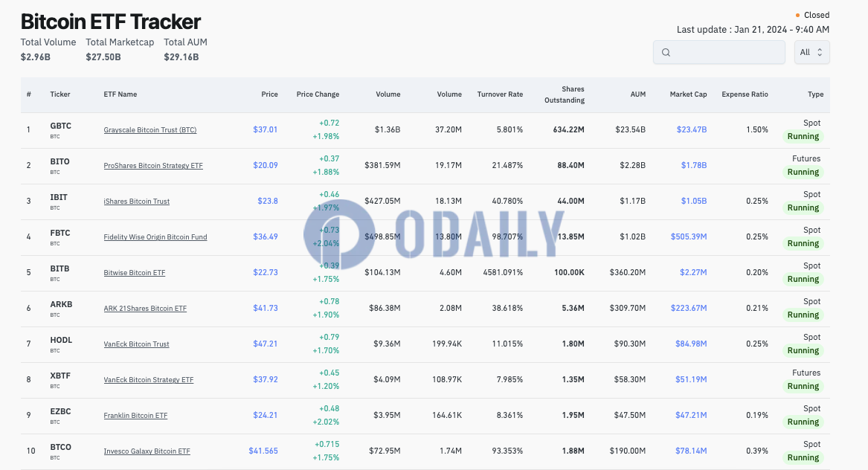868x470 pixels.
Task: Sort by the Type column header
Action: point(815,94)
